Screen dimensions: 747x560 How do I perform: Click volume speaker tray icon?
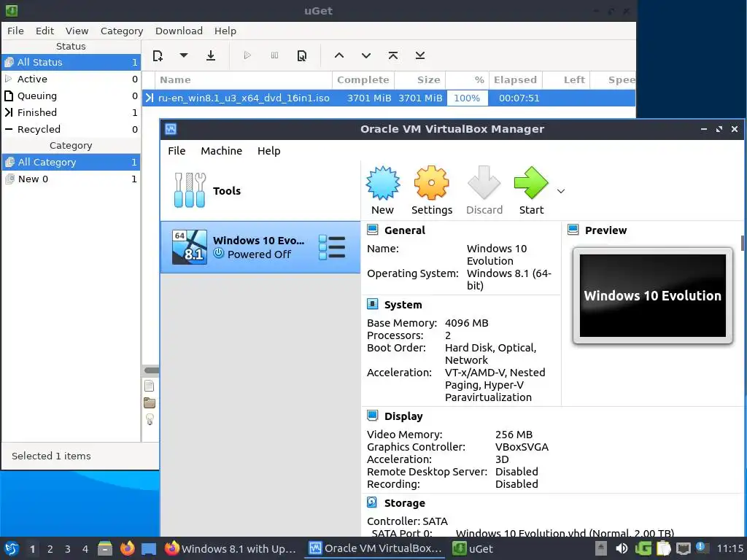pyautogui.click(x=622, y=548)
